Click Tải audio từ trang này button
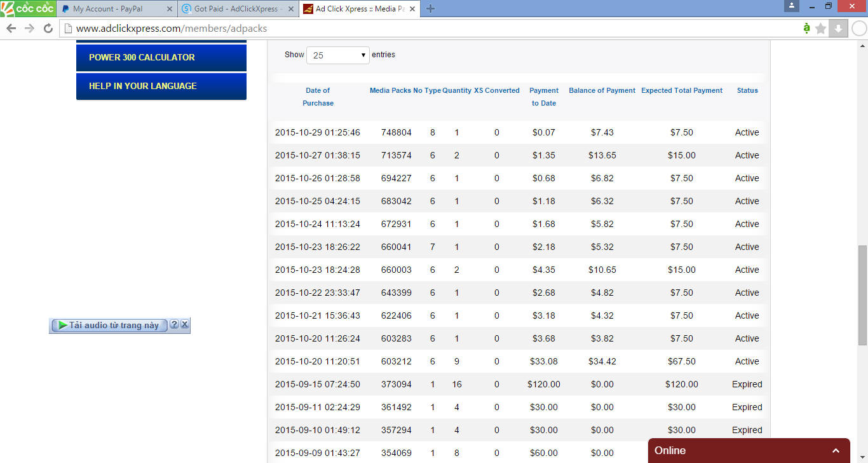This screenshot has width=868, height=463. point(109,325)
